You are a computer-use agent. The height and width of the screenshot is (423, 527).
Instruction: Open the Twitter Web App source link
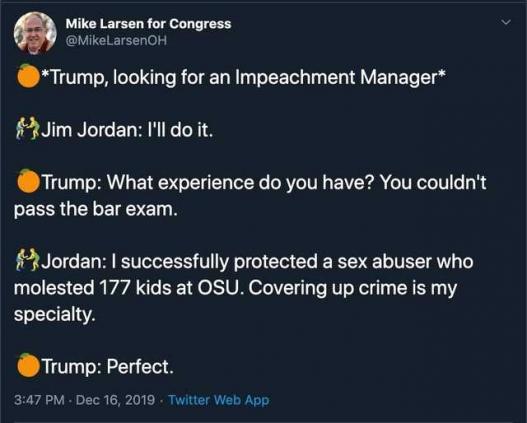218,400
